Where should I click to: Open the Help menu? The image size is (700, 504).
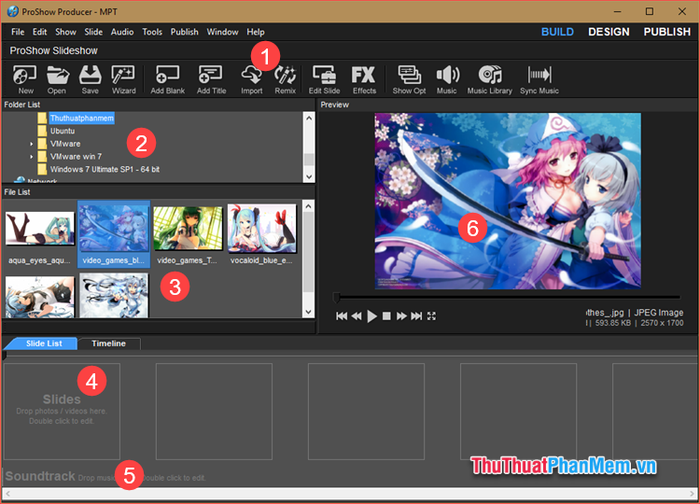click(x=255, y=32)
